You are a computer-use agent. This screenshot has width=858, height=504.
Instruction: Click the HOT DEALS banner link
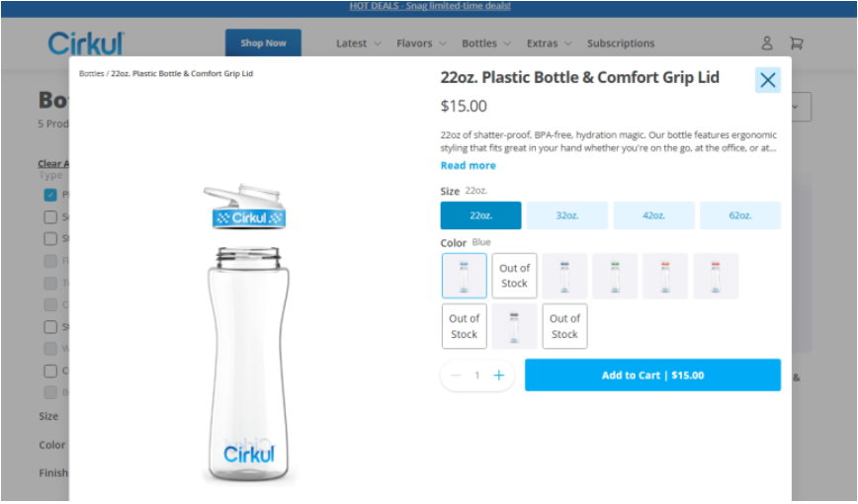click(429, 7)
